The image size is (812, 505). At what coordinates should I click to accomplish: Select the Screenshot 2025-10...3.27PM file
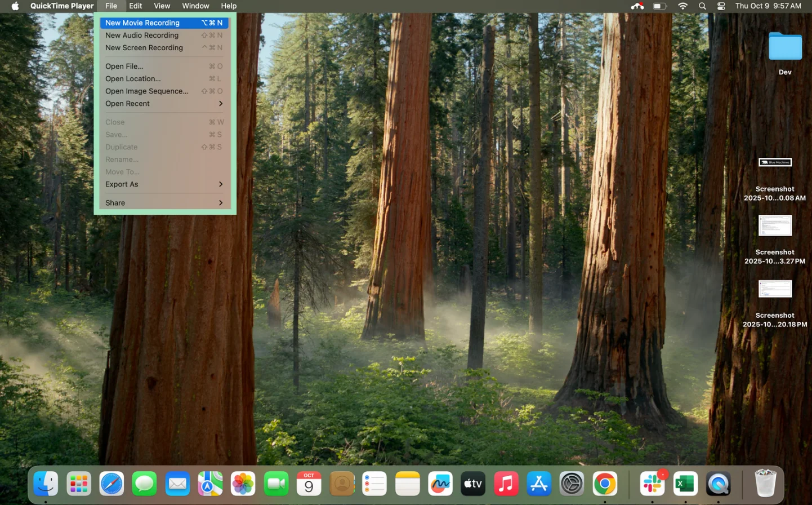point(775,225)
